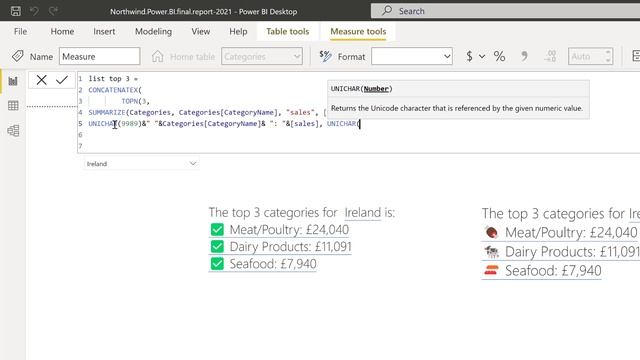The image size is (640, 360).
Task: Click the green check beside Seafood
Action: click(x=217, y=264)
